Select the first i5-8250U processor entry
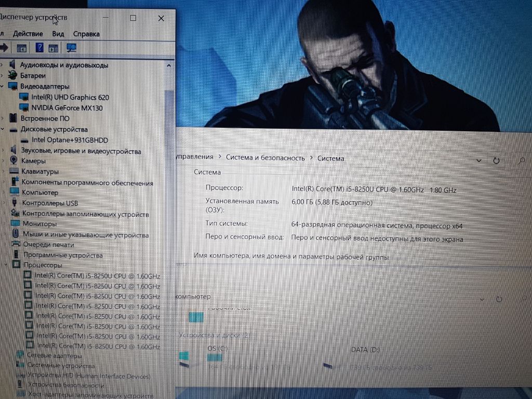This screenshot has height=399, width=532. (92, 276)
